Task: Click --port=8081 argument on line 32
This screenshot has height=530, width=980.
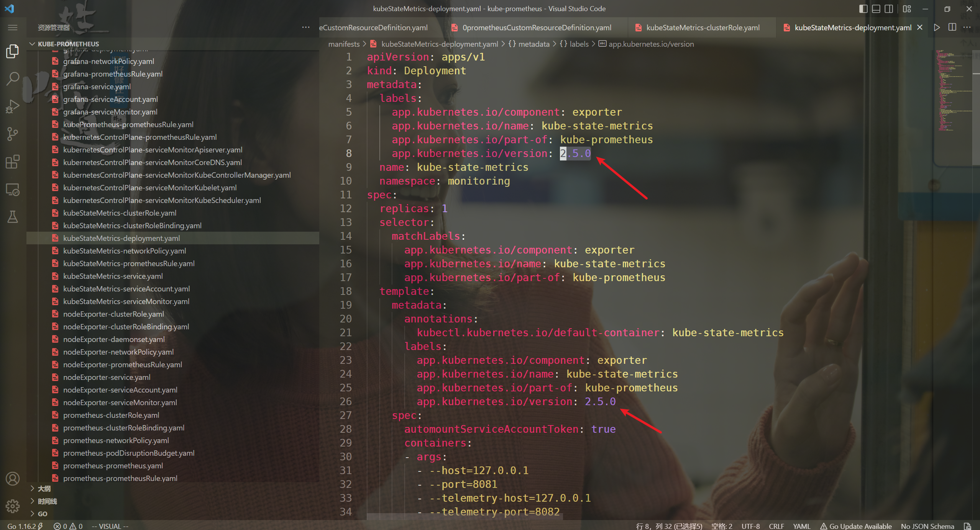Action: point(463,484)
